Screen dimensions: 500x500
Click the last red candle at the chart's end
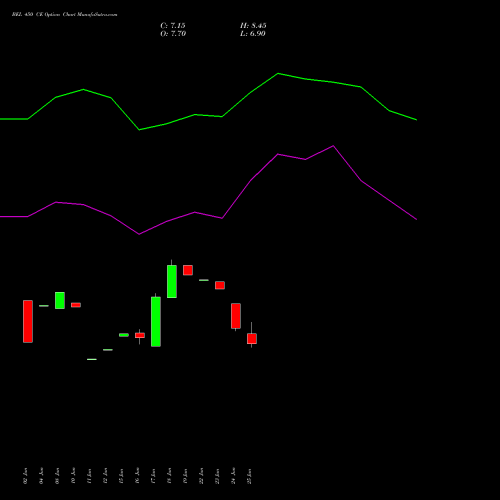pos(252,338)
